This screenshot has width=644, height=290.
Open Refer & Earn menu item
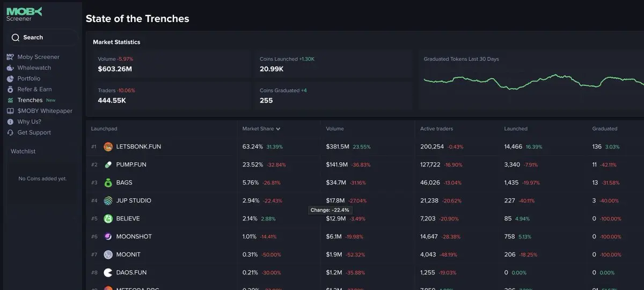[34, 89]
